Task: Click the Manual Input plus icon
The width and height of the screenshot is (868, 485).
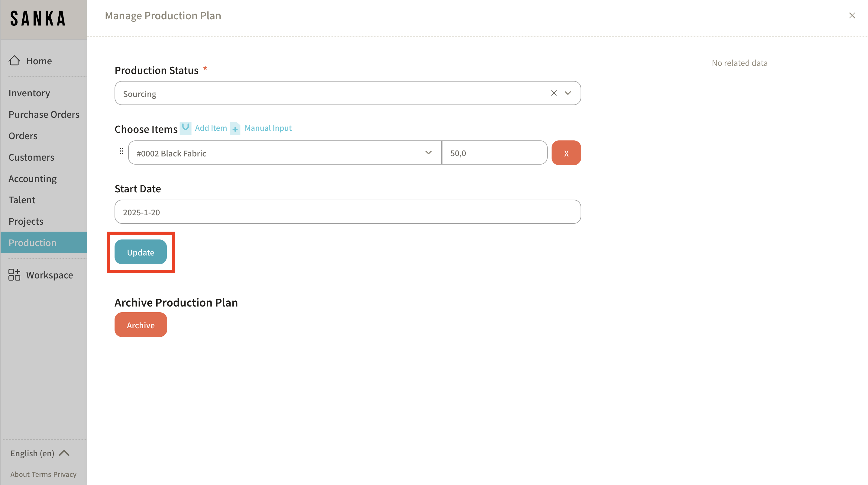Action: 235,129
